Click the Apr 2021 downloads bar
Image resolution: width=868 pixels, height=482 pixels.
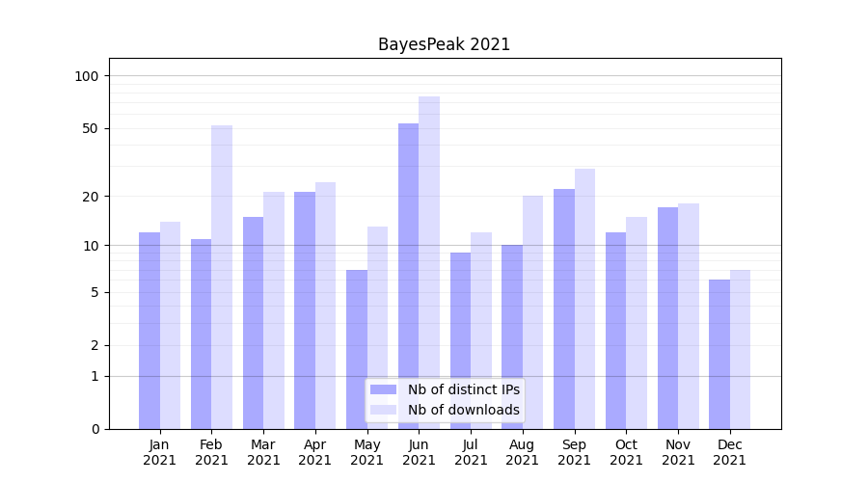coord(325,305)
